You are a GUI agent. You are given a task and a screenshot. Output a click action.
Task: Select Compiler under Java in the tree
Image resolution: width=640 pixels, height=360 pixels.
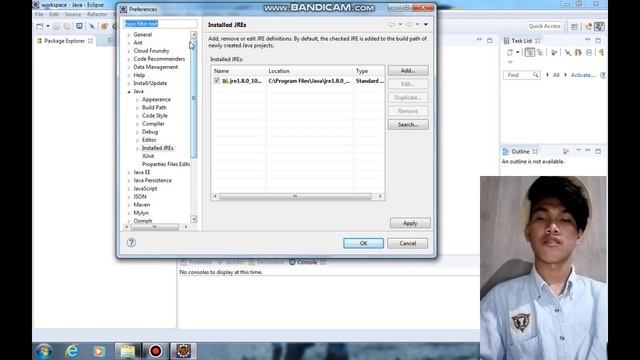coord(153,124)
